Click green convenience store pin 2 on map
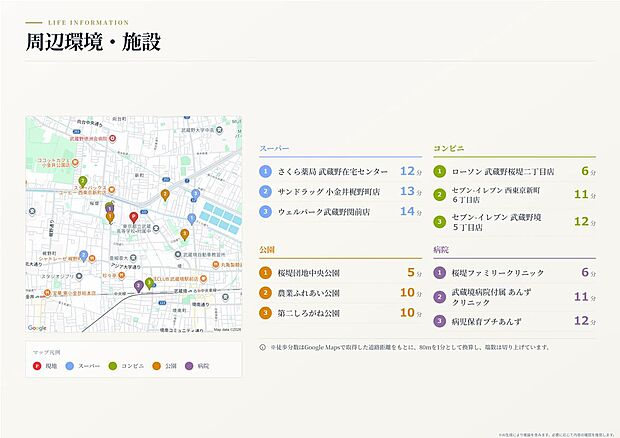 (83, 182)
